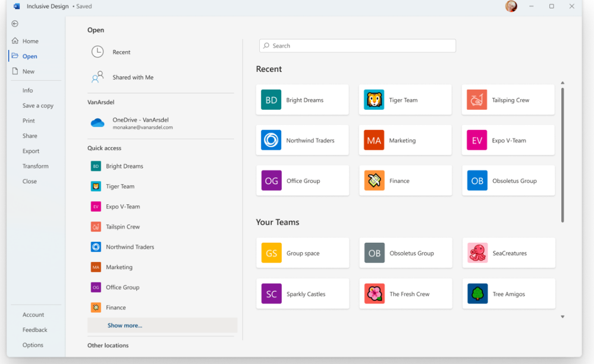Screen dimensions: 594x364
Task: Select Home in the left menu
Action: click(x=30, y=41)
